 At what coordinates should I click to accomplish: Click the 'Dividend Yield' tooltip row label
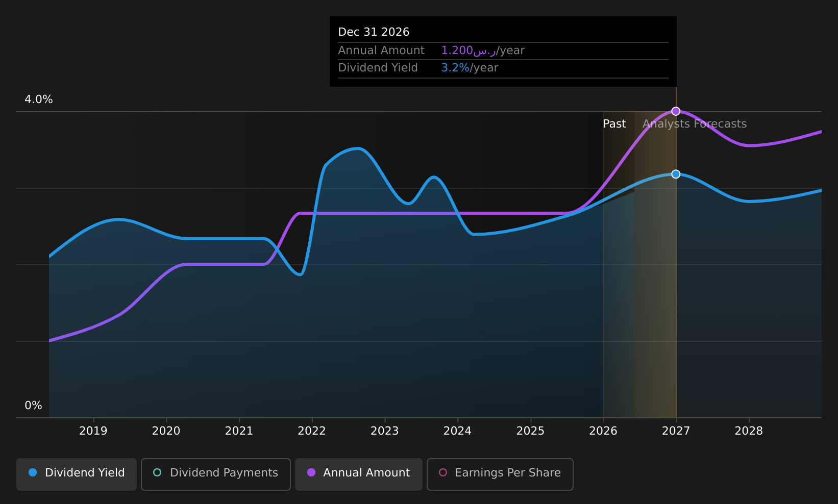[378, 68]
